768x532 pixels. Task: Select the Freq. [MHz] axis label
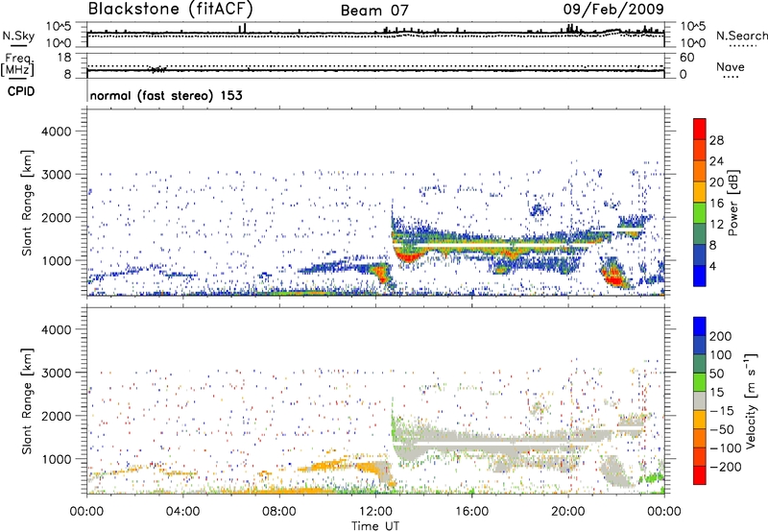[17, 65]
